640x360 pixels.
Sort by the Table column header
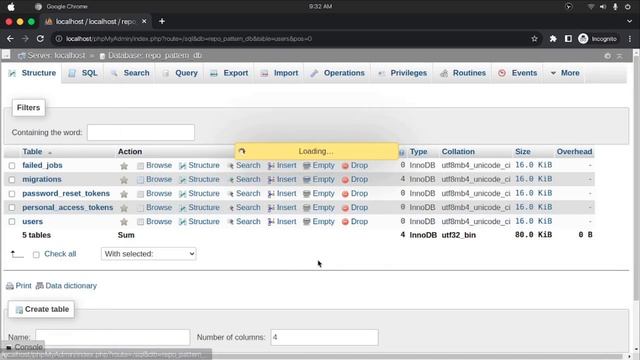coord(32,151)
